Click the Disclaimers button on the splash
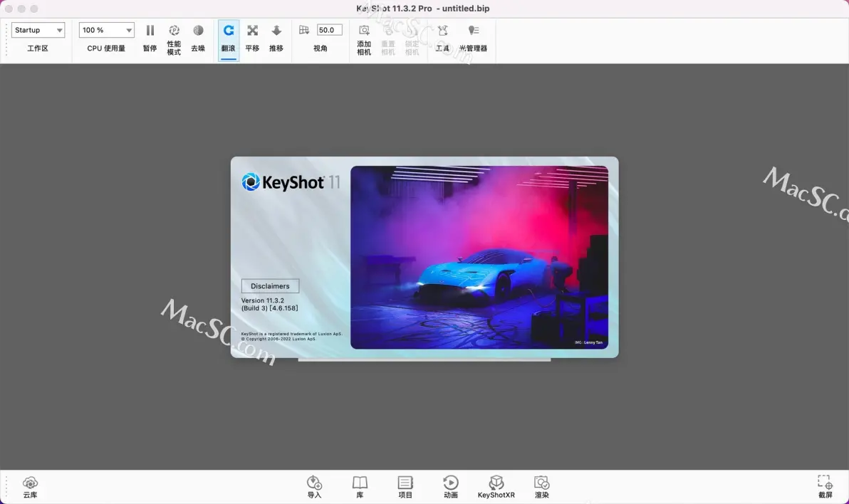Viewport: 849px width, 504px height. [x=270, y=286]
